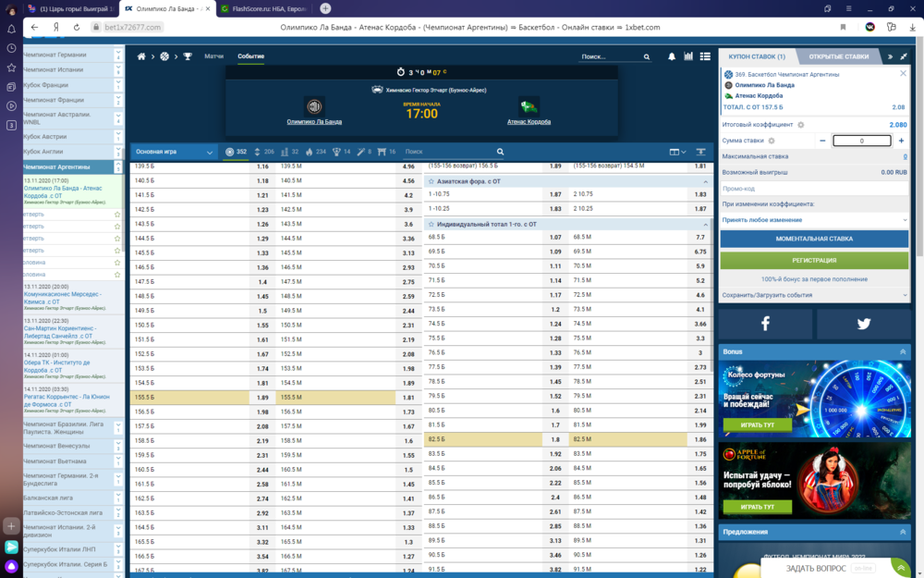This screenshot has height=578, width=924.
Task: Switch to the Событие tab
Action: coord(251,56)
